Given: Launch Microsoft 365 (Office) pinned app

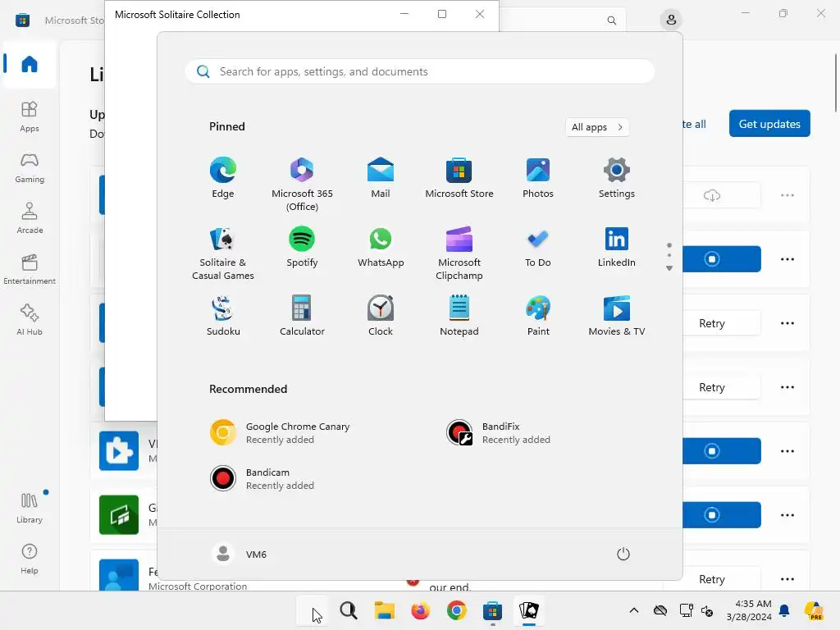Looking at the screenshot, I should (302, 185).
